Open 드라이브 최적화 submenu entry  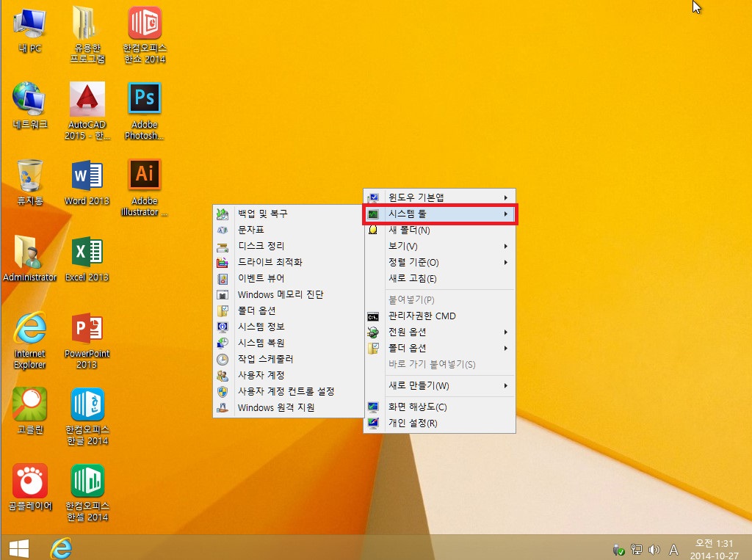tap(288, 262)
